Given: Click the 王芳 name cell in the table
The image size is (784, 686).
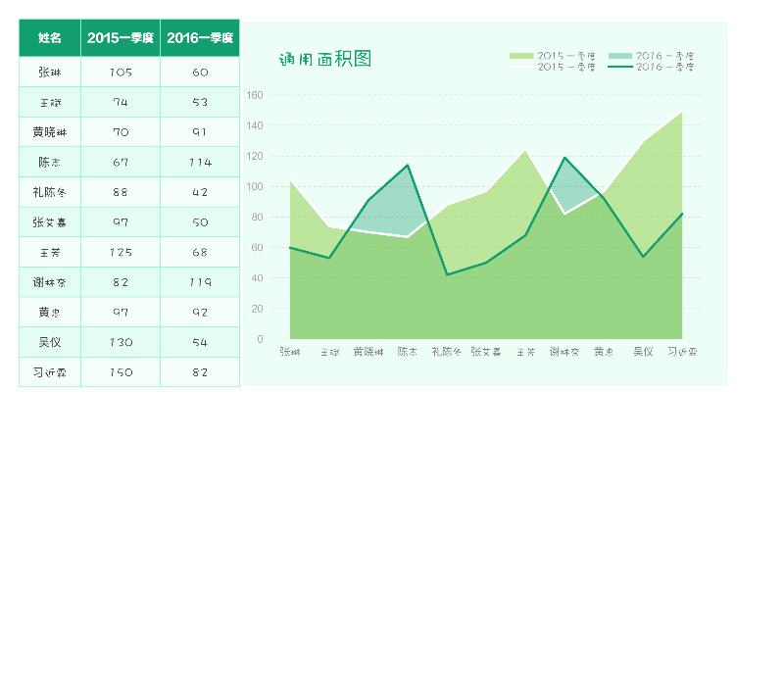Looking at the screenshot, I should click(50, 252).
